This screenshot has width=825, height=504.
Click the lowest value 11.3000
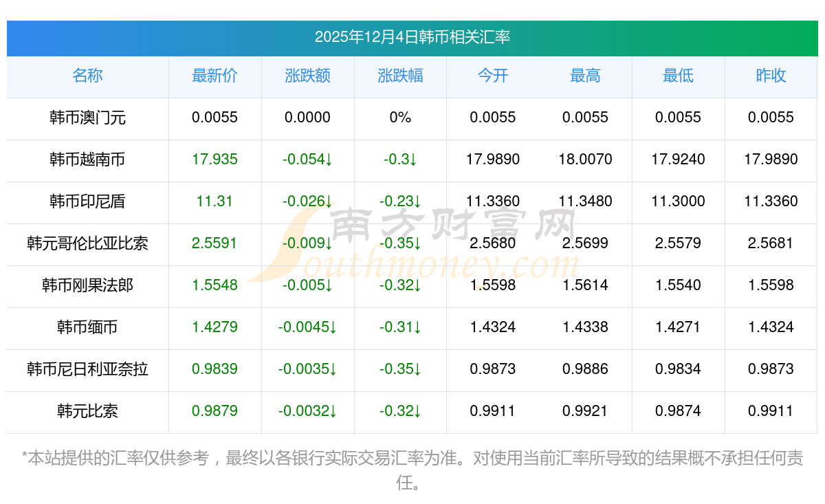click(678, 201)
